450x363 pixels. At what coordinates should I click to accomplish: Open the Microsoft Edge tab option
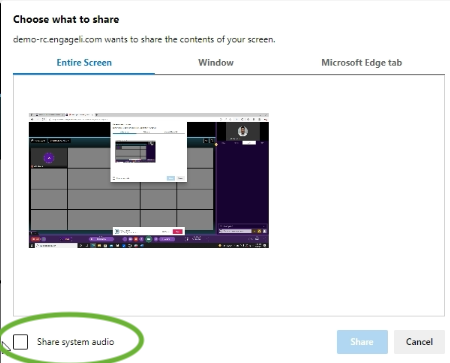[361, 63]
